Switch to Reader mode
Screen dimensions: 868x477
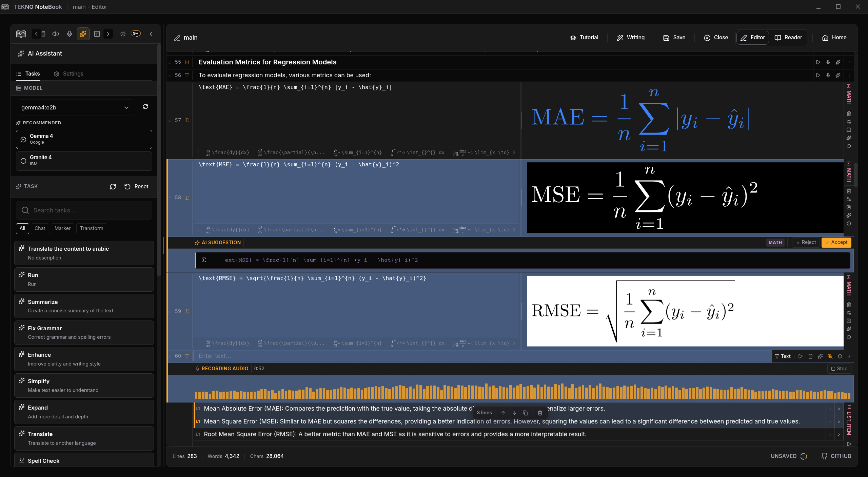788,38
